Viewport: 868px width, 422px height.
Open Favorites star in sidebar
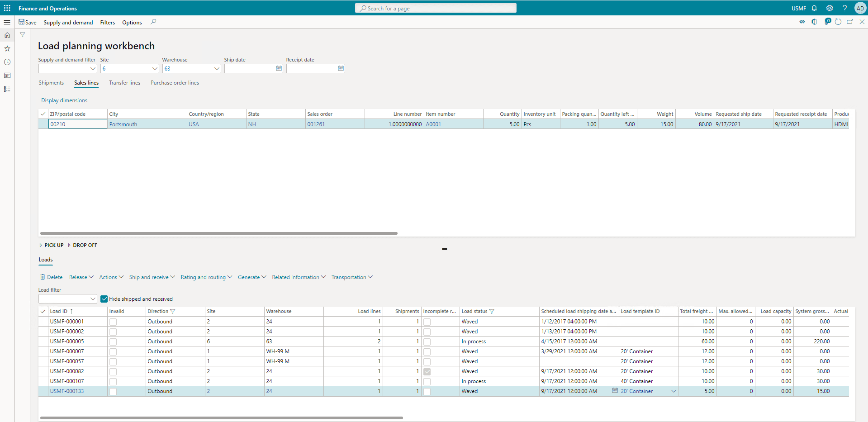tap(7, 48)
